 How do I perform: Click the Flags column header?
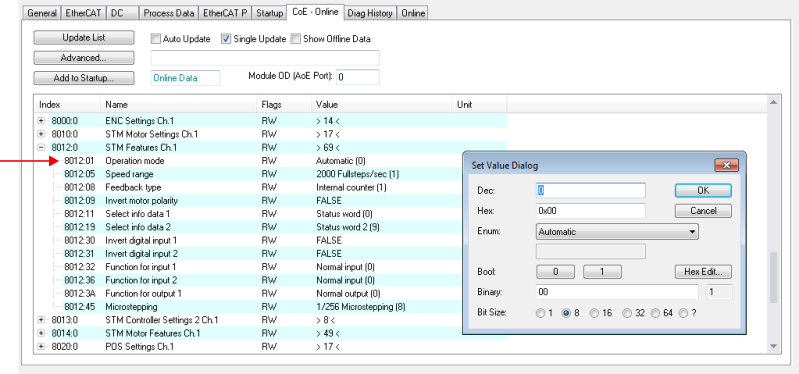coord(284,104)
